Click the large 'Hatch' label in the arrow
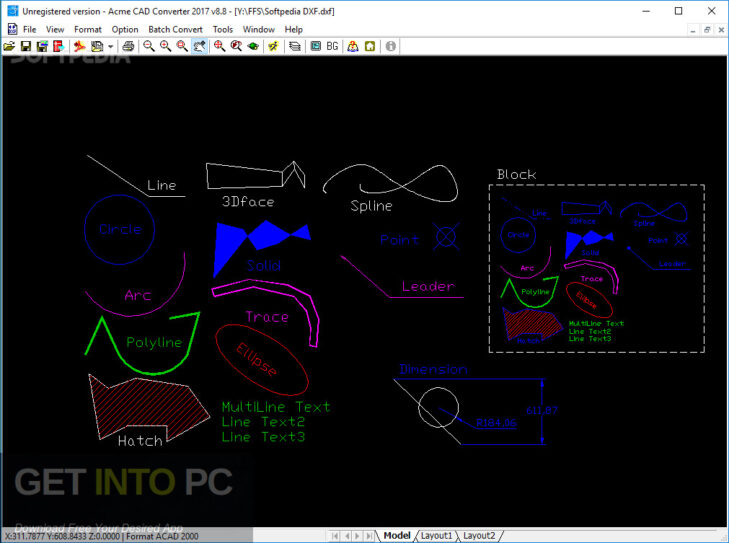The image size is (729, 543). click(x=140, y=440)
